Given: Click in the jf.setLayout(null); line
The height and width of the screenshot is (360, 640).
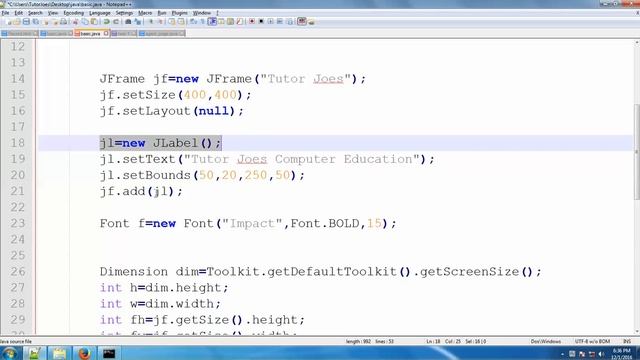Looking at the screenshot, I should [171, 111].
